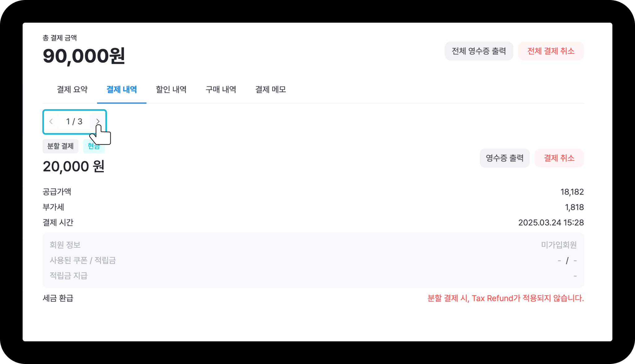The height and width of the screenshot is (364, 635).
Task: Open the 결제 요약 tab
Action: click(72, 90)
